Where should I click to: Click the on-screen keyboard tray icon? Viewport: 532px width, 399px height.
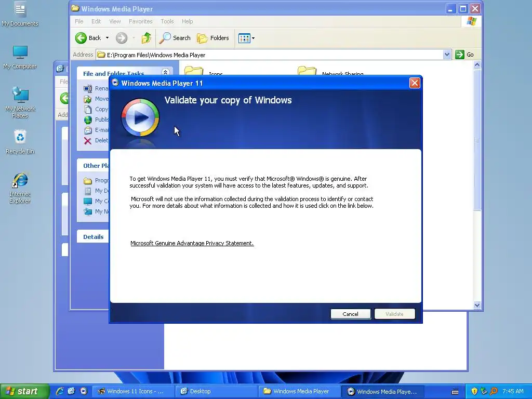click(x=455, y=392)
